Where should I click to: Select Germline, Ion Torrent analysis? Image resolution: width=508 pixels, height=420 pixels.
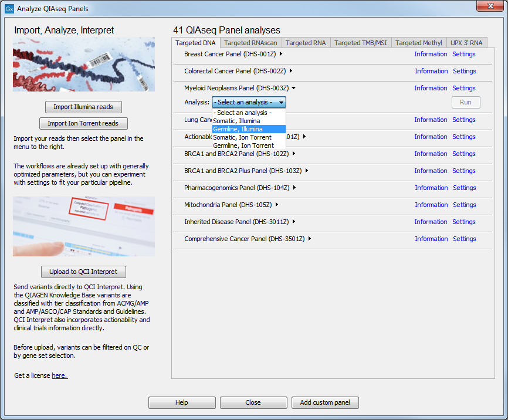249,145
